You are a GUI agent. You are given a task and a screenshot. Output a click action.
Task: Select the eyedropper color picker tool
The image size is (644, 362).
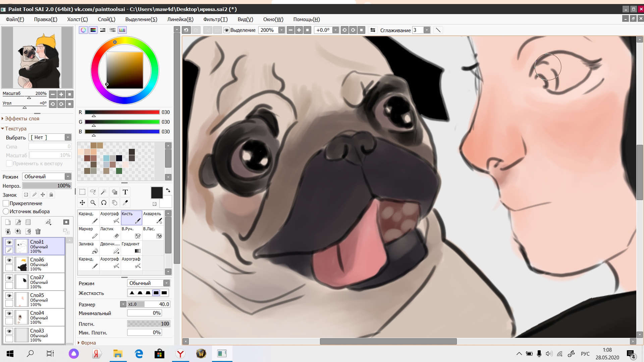125,202
